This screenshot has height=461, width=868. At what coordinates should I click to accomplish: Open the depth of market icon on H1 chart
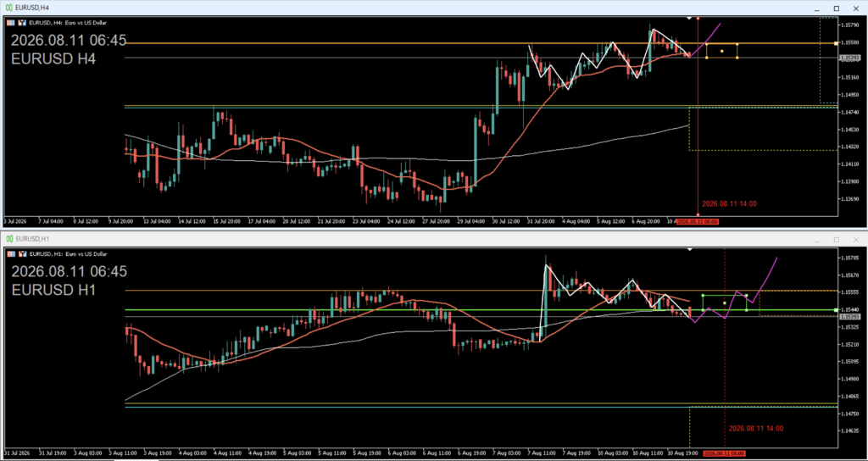coord(21,254)
